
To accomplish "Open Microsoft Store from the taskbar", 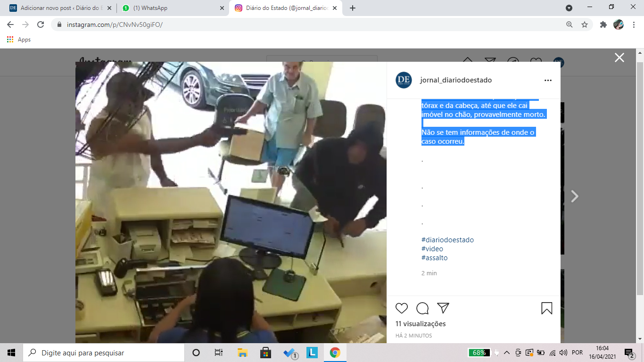I will pos(265,353).
